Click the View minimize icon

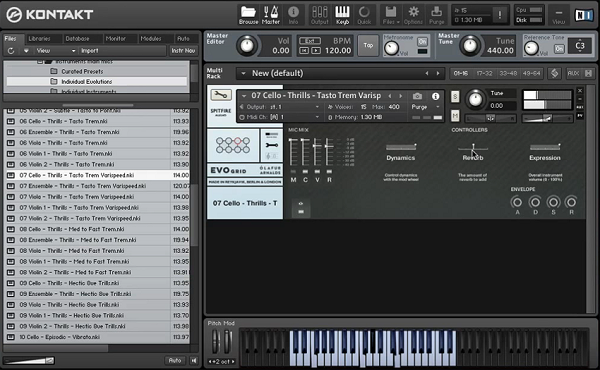click(x=558, y=15)
